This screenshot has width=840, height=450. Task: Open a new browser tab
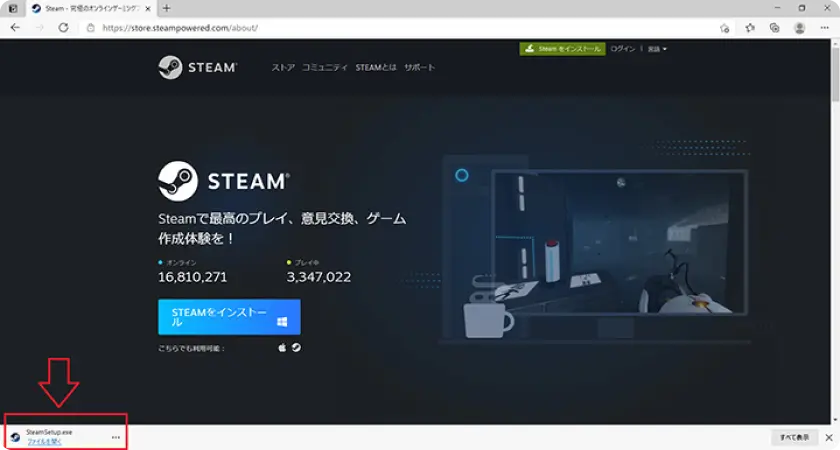[x=167, y=8]
